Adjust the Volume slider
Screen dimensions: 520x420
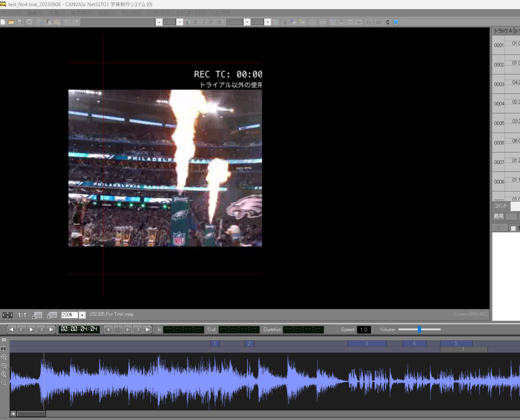419,329
